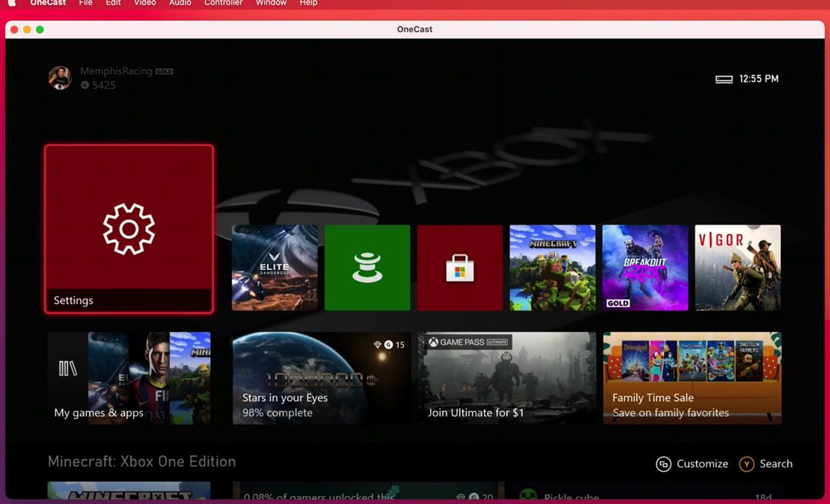This screenshot has height=504, width=830.
Task: Open the Audio menu
Action: coord(181,3)
